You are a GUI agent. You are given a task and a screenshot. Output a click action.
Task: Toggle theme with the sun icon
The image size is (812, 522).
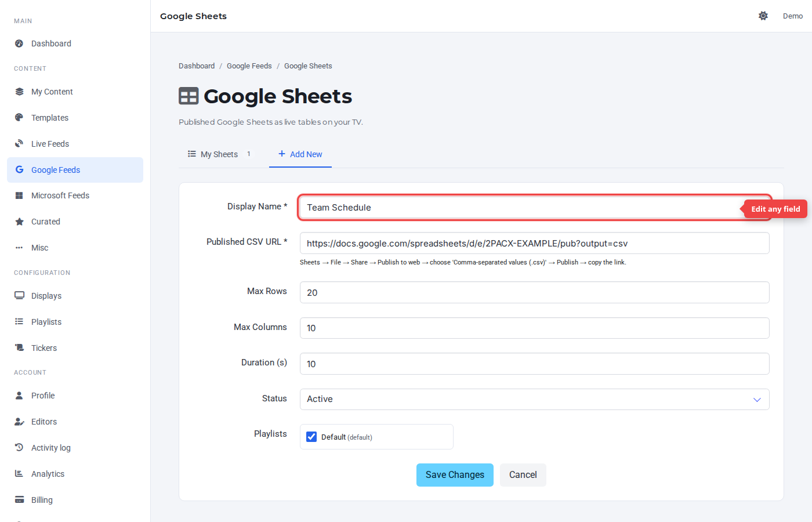[x=763, y=16]
